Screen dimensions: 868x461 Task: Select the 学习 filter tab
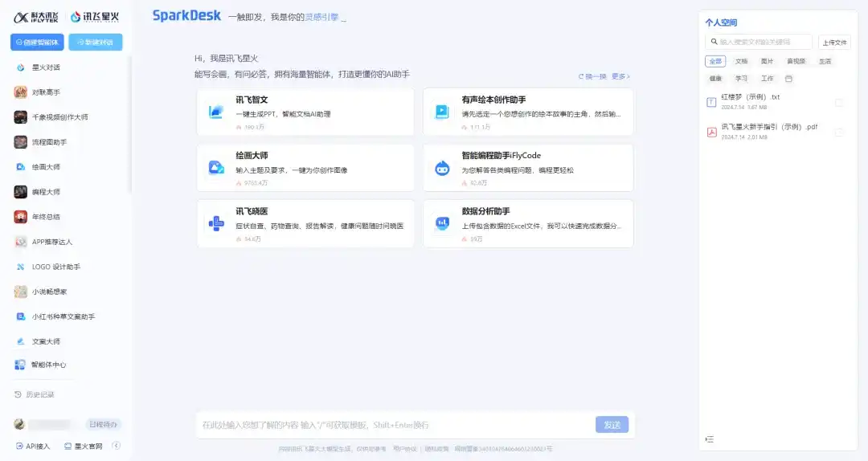(x=741, y=79)
